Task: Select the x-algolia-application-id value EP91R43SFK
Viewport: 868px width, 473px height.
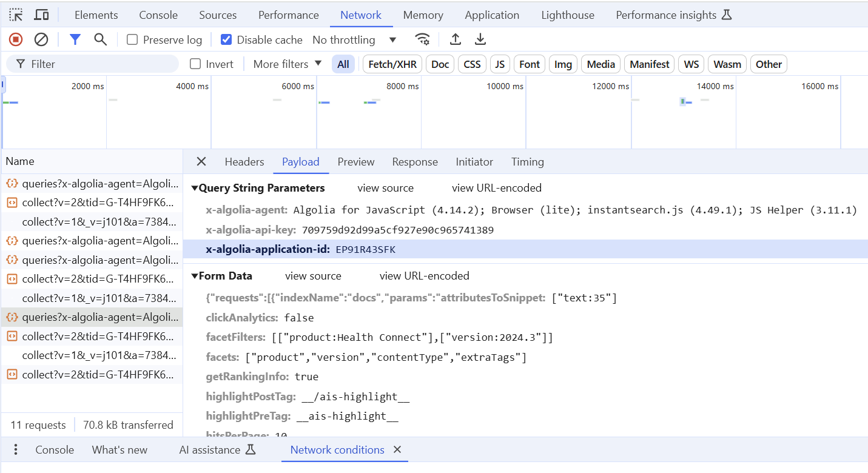Action: click(x=365, y=249)
